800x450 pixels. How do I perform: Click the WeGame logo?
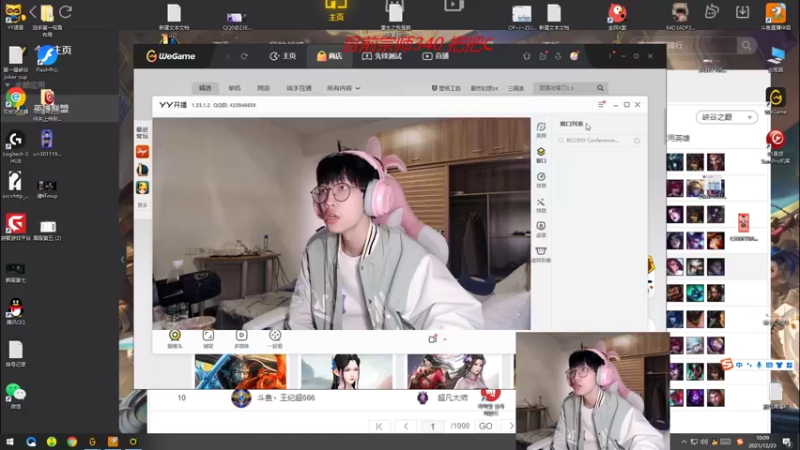pyautogui.click(x=170, y=56)
